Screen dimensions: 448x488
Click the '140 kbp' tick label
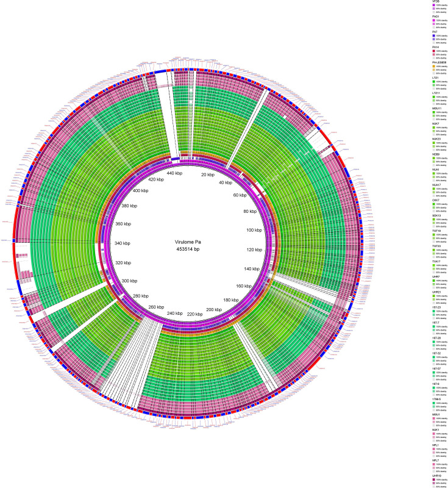tap(252, 269)
